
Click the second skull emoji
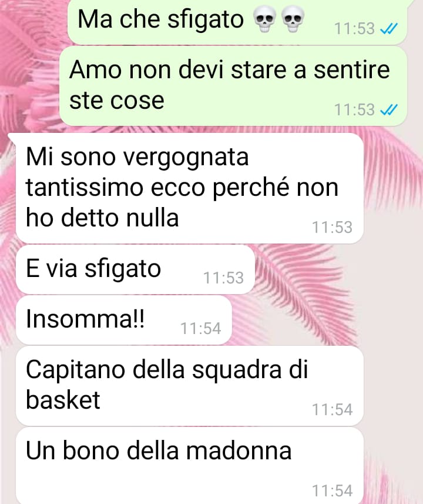[x=293, y=21]
